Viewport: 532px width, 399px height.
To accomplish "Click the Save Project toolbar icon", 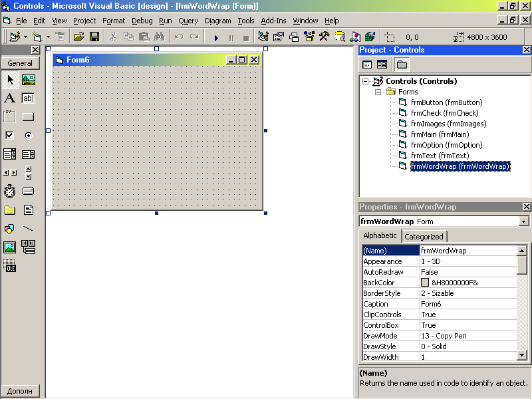I will 94,37.
